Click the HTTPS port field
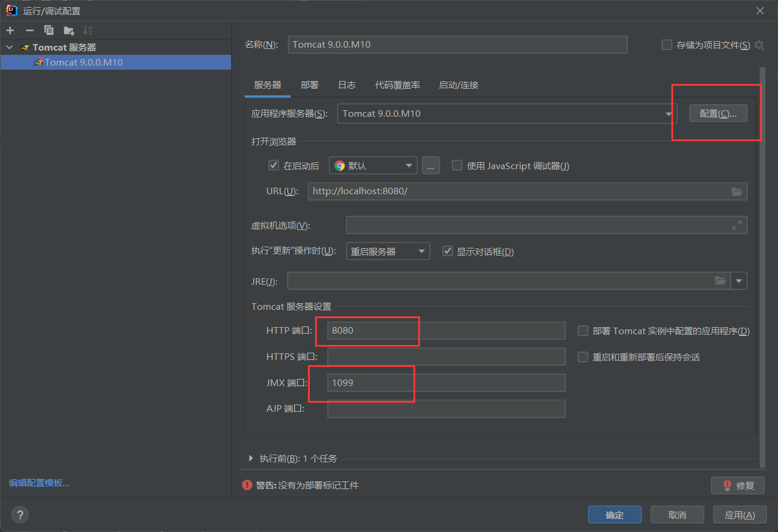 point(446,357)
